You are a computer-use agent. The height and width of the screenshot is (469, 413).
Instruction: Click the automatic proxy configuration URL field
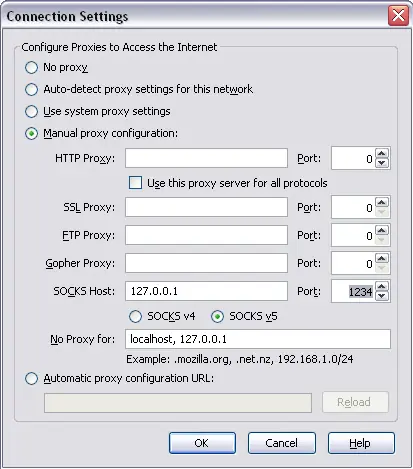(x=178, y=403)
